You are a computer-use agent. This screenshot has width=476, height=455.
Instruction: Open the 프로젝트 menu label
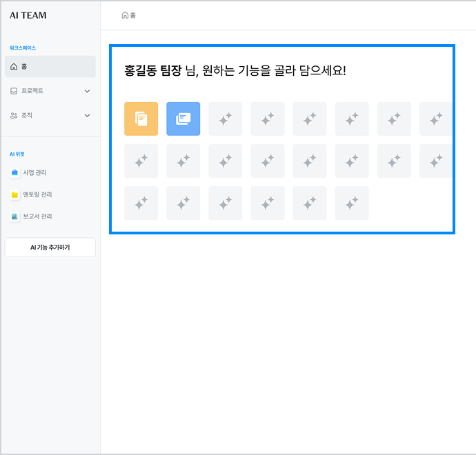(x=32, y=91)
